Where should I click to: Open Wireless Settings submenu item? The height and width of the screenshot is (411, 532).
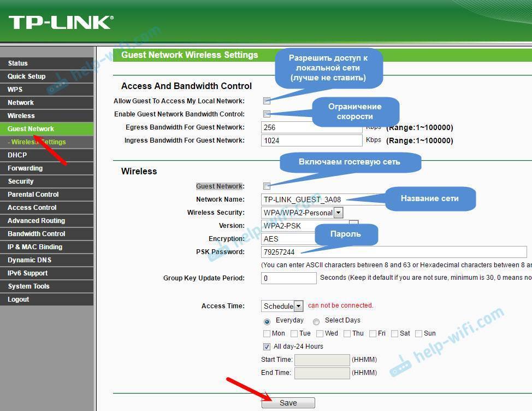coord(46,142)
